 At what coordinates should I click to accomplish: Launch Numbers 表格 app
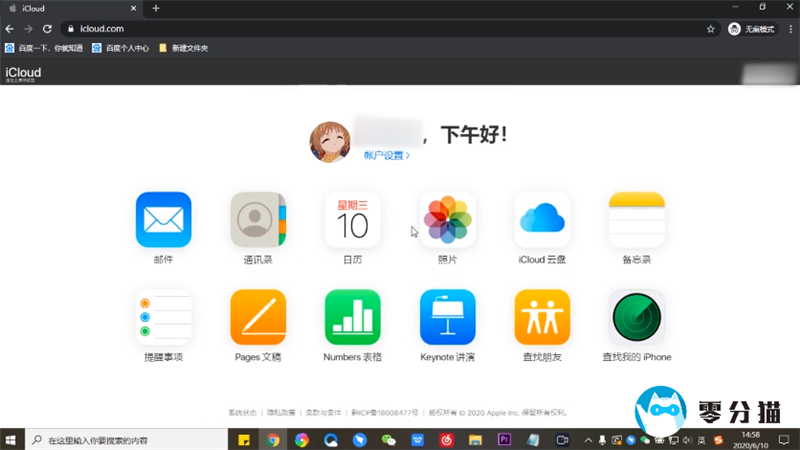pyautogui.click(x=352, y=317)
